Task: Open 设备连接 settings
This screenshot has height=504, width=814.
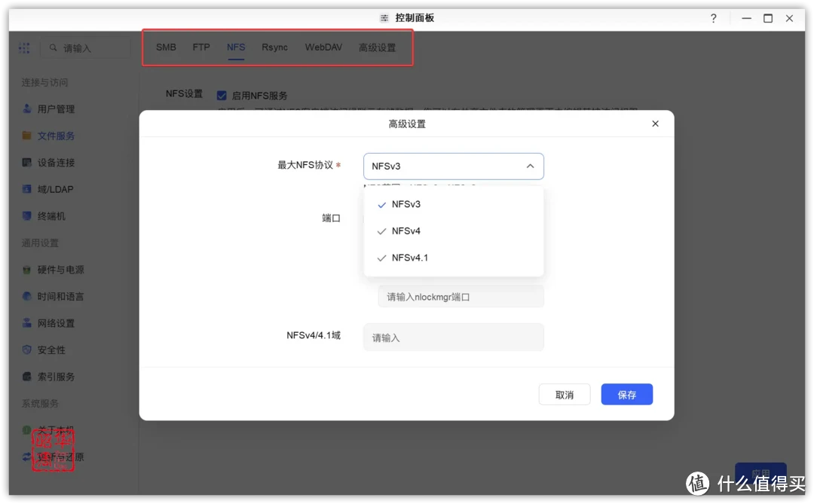Action: (x=56, y=162)
